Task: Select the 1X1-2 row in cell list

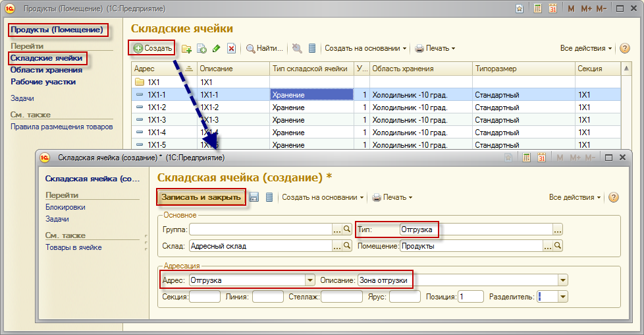Action: pos(157,107)
